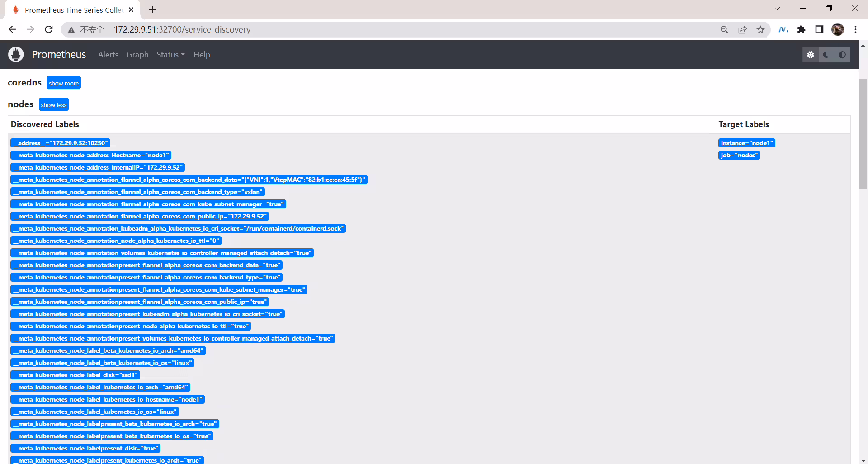Click the Prometheus brand title link
This screenshot has height=464, width=868.
[59, 54]
